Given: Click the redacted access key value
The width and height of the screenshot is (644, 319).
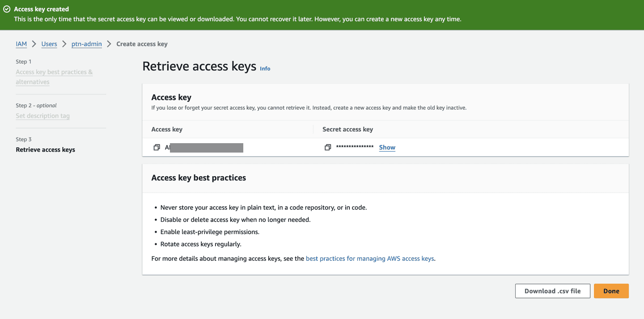Looking at the screenshot, I should (206, 148).
